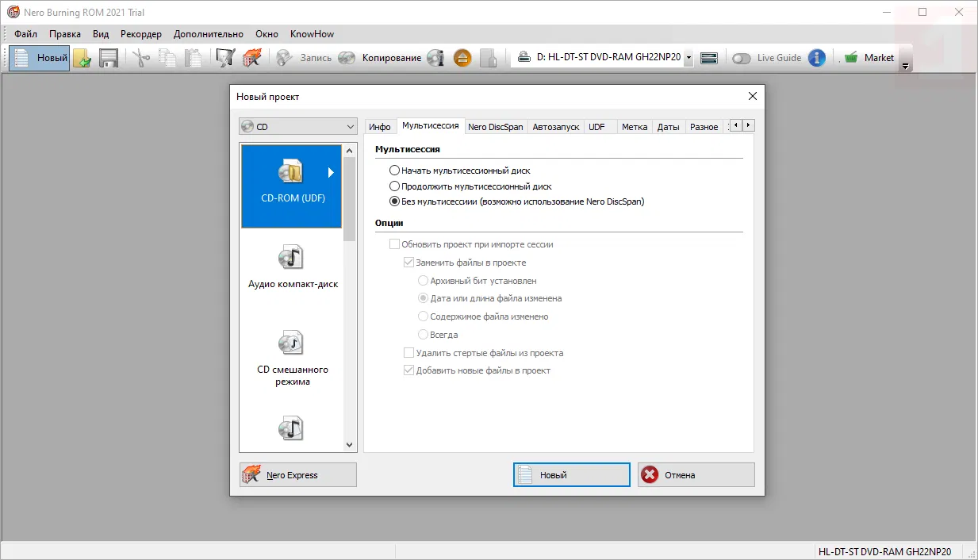978x560 pixels.
Task: Switch to the Инфо tab
Action: 380,127
